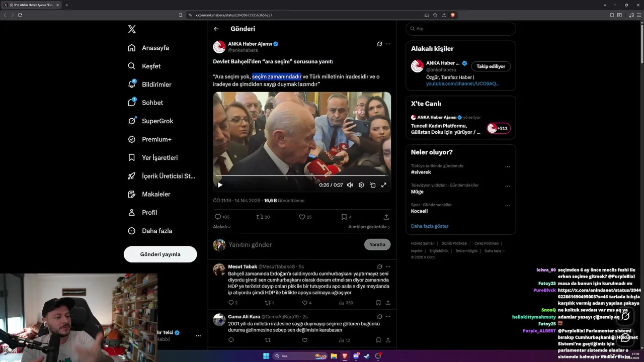Open the three-dot menu on ANKA's post
The height and width of the screenshot is (362, 644).
click(388, 44)
